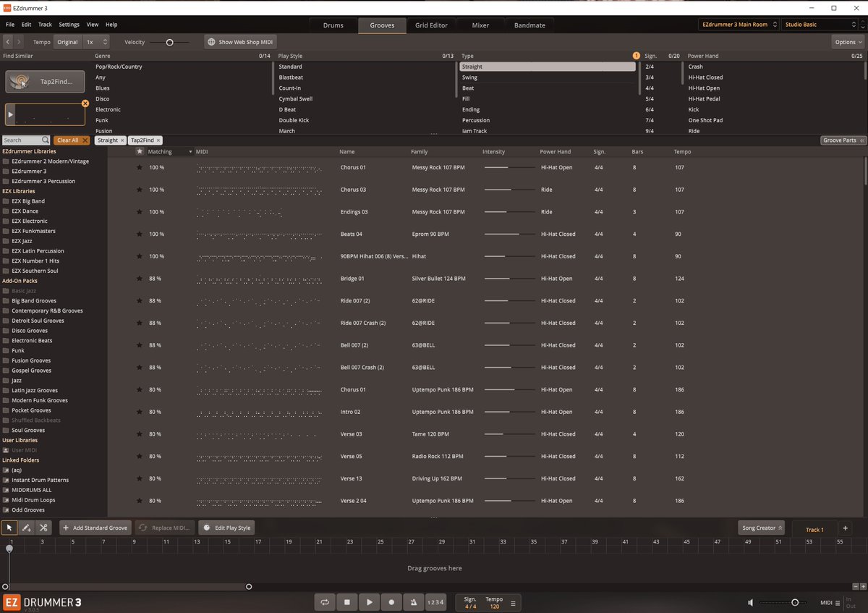Select the arrow pointer tool

pyautogui.click(x=9, y=528)
